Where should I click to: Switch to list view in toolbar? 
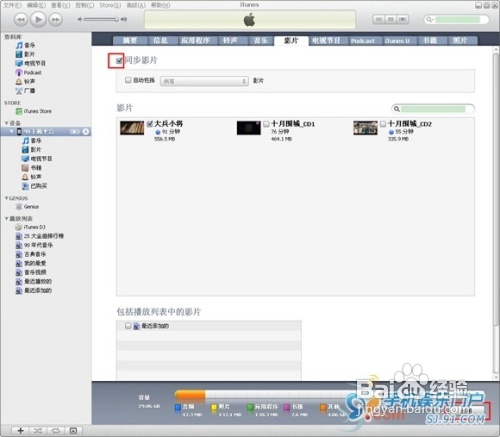point(378,19)
